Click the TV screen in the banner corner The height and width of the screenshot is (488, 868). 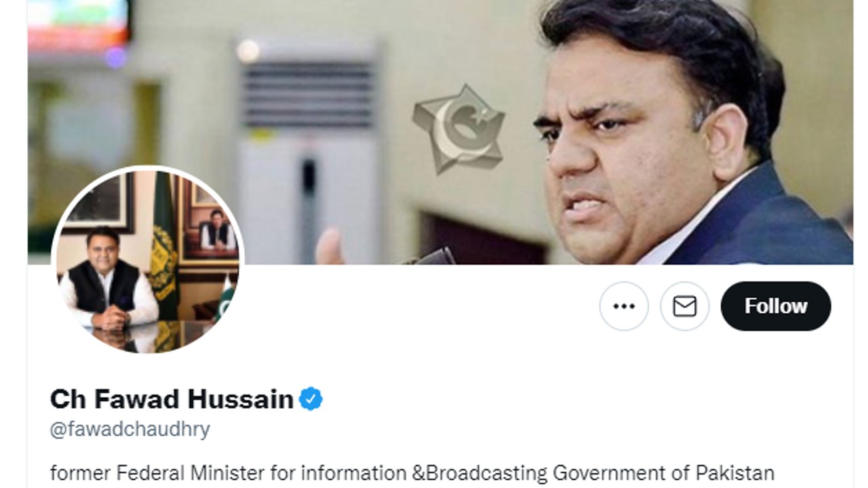pos(78,26)
